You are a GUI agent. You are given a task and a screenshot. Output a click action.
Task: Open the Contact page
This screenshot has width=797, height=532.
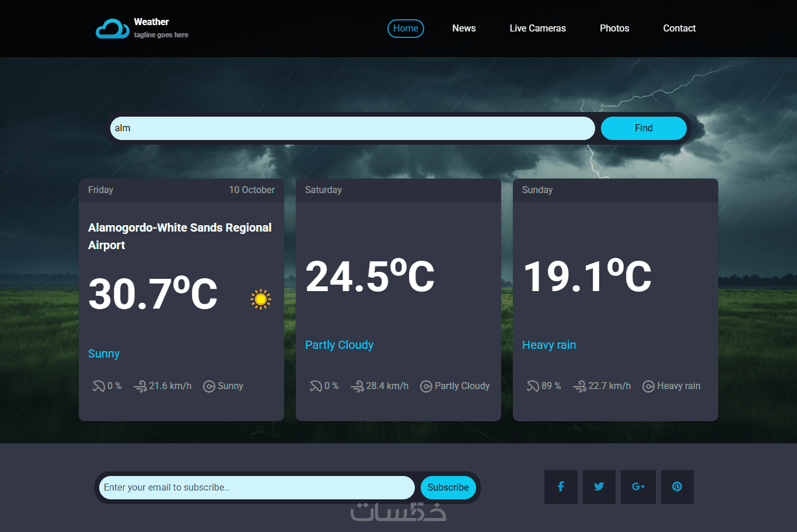679,29
